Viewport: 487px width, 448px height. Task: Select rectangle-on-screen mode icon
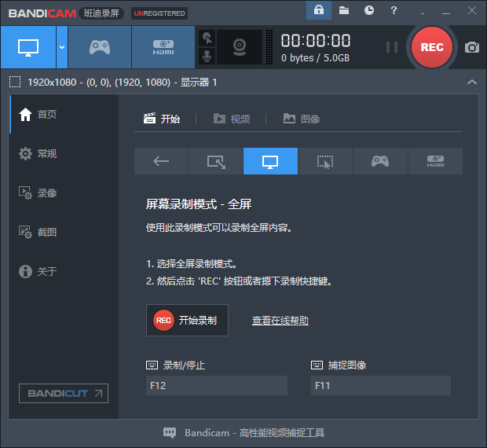click(216, 161)
